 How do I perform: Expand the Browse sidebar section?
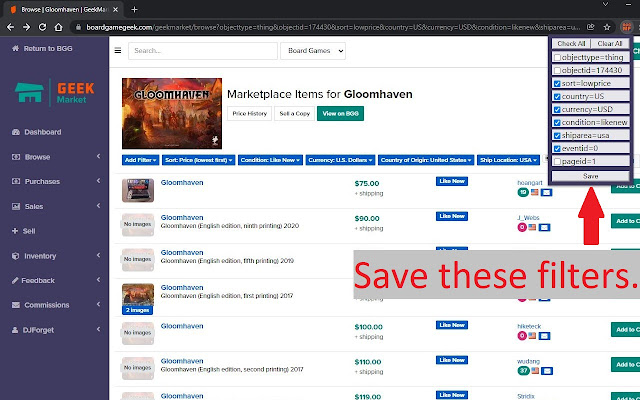point(55,157)
